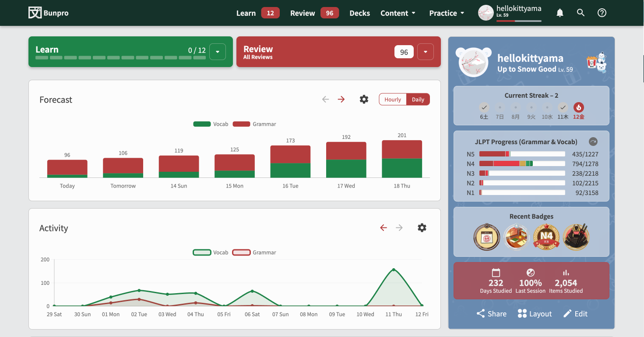Click the Share profile button
The width and height of the screenshot is (644, 337).
(x=491, y=314)
